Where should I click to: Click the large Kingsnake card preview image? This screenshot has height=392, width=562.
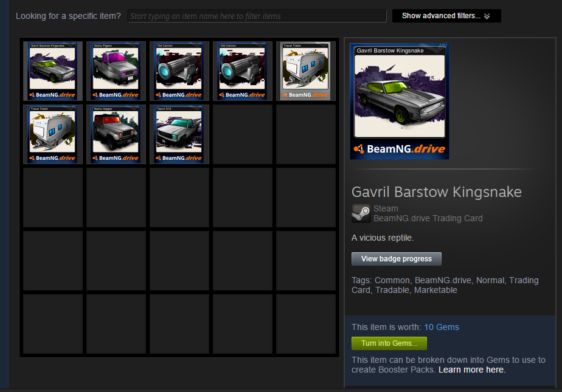pos(400,101)
